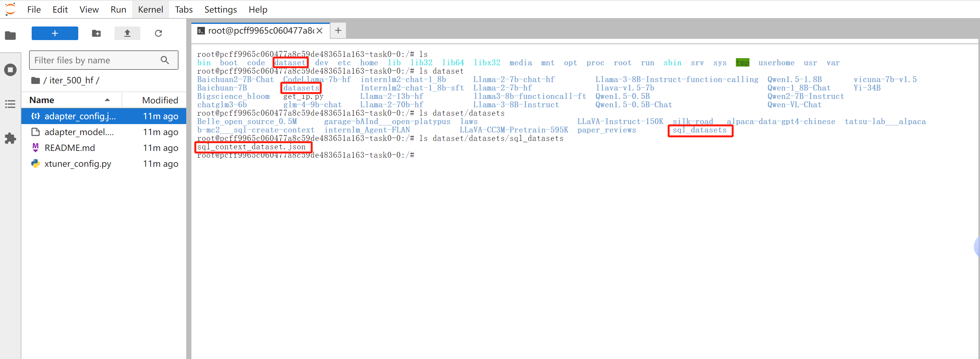Select the README.md file
Screen dimensions: 980x359
pyautogui.click(x=70, y=148)
